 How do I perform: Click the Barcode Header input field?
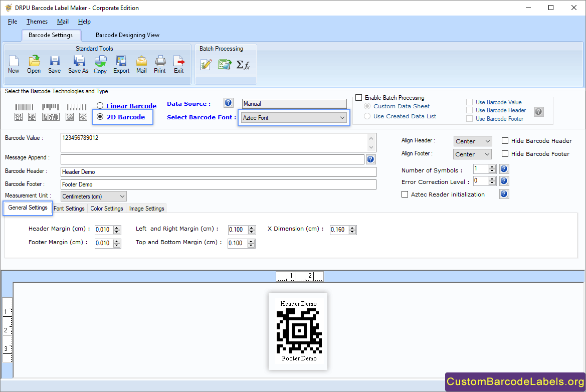click(x=218, y=172)
